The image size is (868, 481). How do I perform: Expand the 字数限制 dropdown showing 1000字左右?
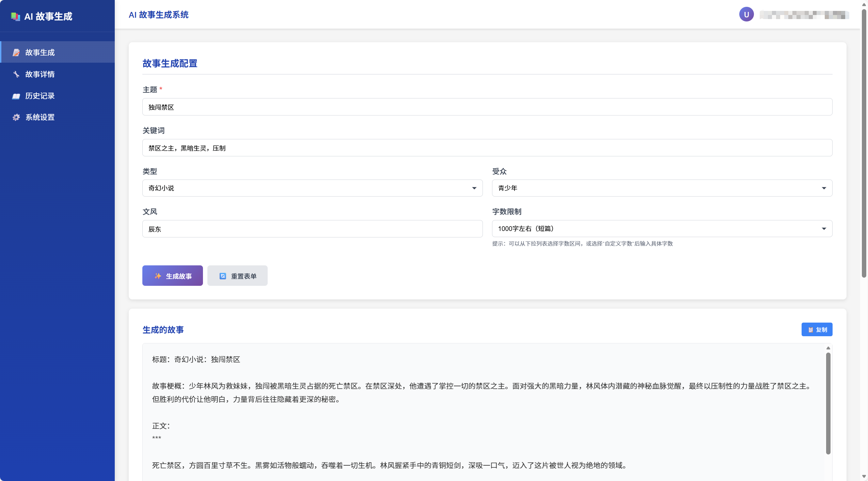click(x=662, y=229)
